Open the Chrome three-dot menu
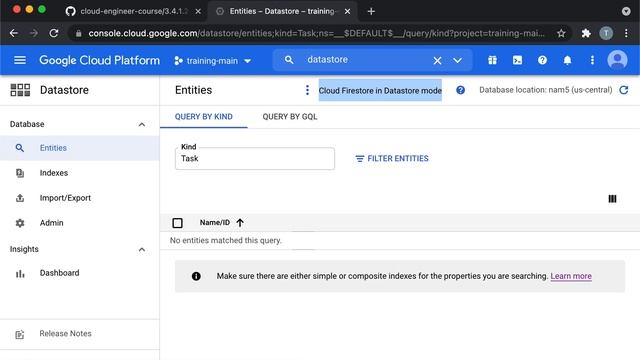640x360 pixels. [626, 33]
